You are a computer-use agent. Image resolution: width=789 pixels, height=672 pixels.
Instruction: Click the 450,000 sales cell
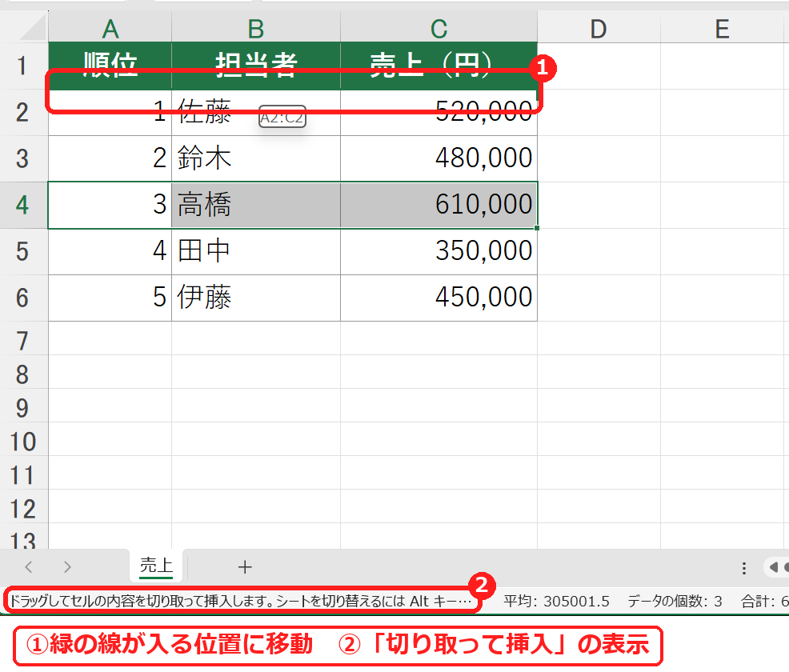(439, 298)
